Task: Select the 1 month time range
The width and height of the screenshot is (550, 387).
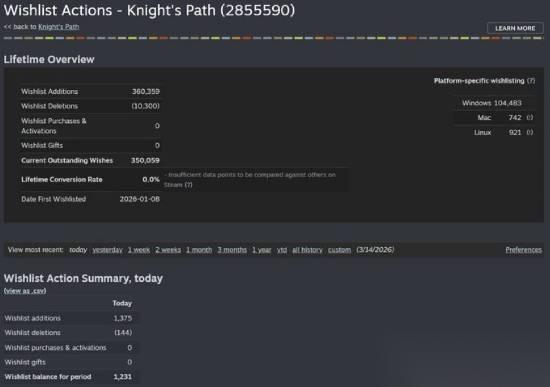Action: (199, 250)
